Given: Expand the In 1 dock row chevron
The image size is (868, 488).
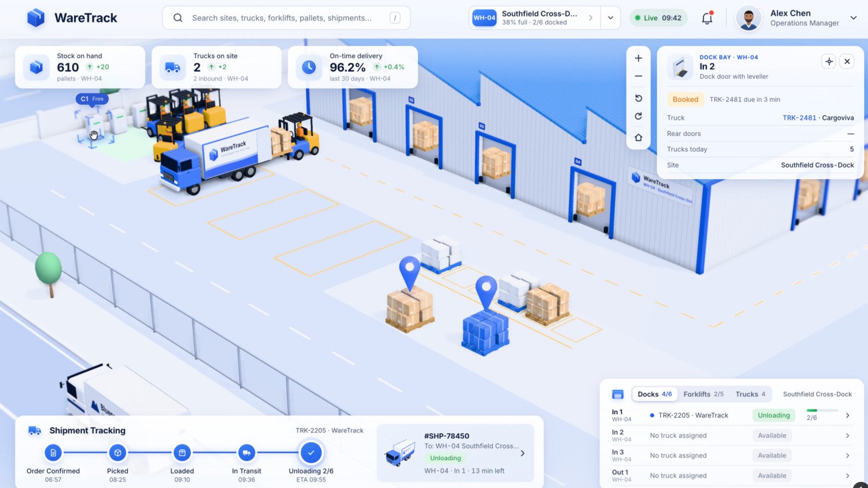Looking at the screenshot, I should point(847,415).
